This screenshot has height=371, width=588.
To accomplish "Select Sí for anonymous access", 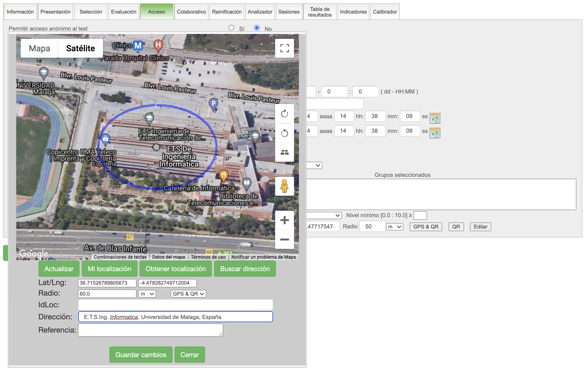I will click(231, 28).
